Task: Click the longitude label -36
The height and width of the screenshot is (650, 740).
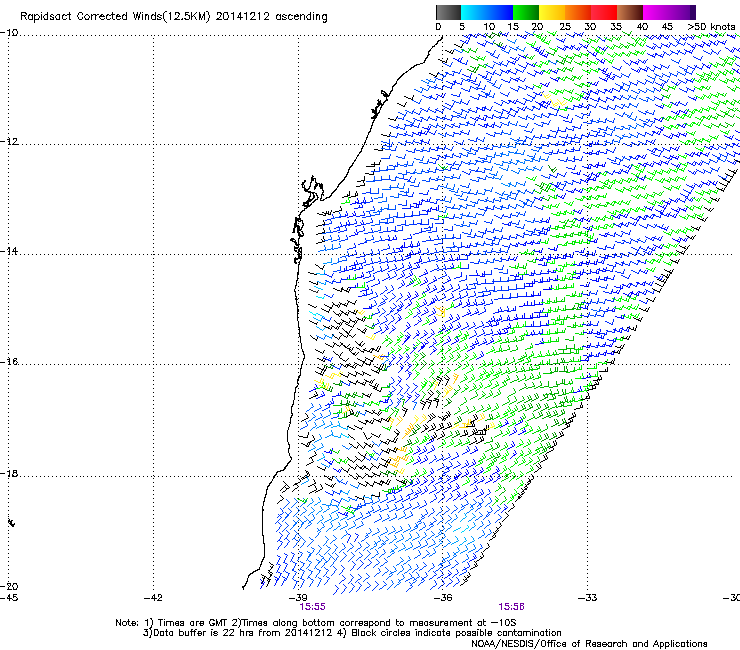Action: [x=443, y=598]
